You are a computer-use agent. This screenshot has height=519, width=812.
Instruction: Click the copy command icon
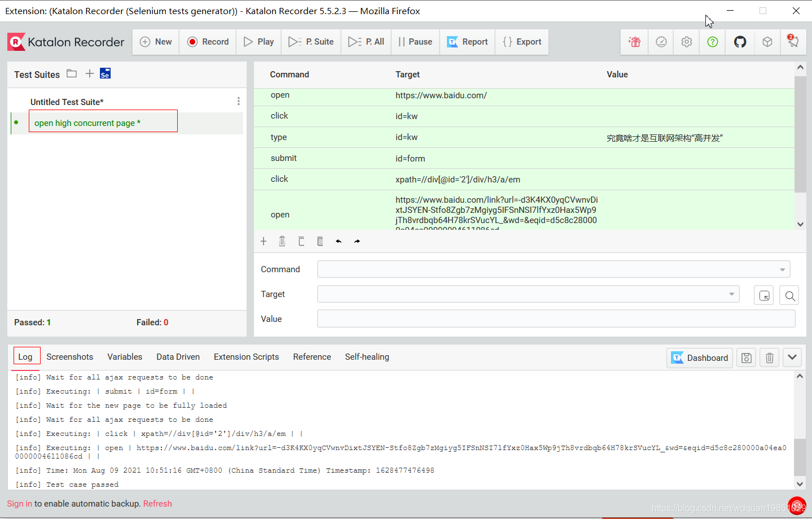coord(301,241)
